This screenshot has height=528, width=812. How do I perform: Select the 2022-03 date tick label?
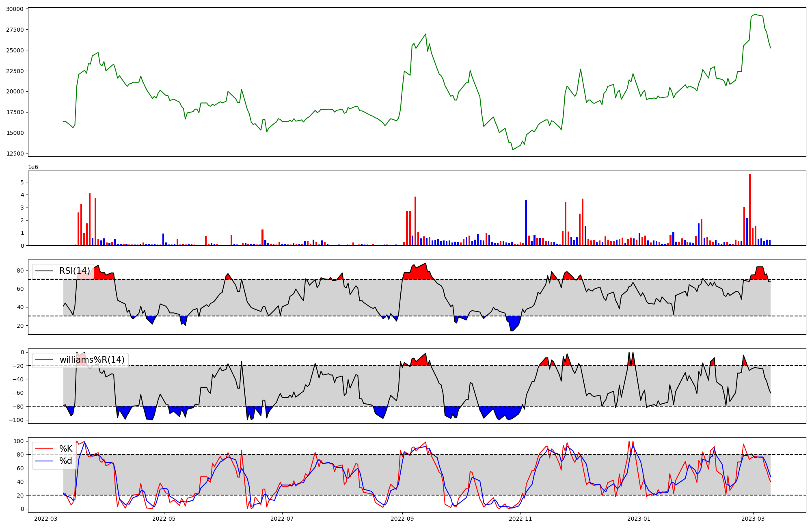[46, 519]
